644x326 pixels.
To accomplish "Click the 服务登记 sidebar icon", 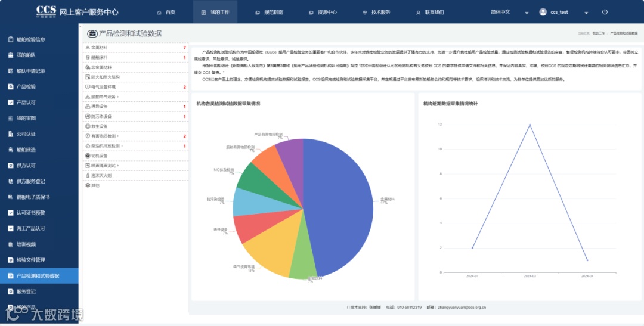I will 11,291.
